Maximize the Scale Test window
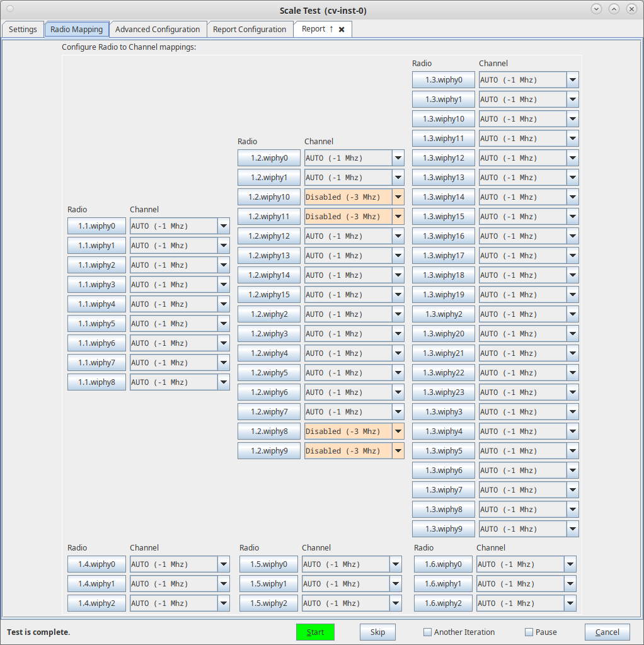The image size is (644, 645). (x=614, y=9)
